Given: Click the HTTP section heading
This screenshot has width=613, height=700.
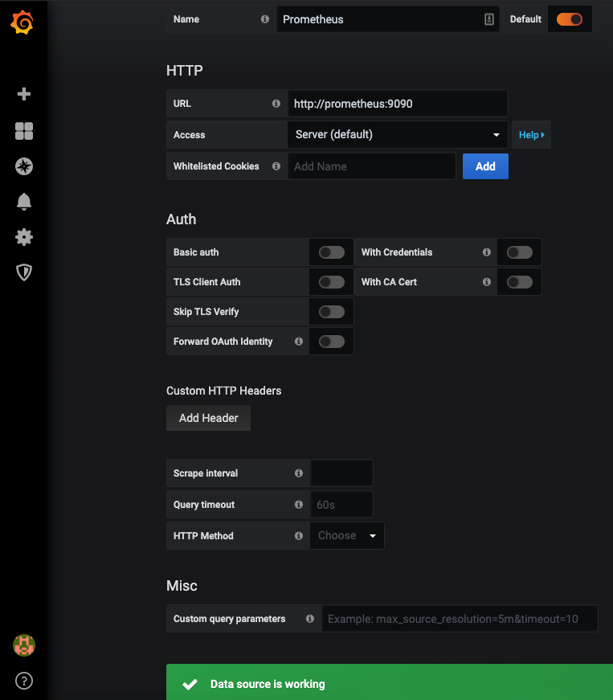Looking at the screenshot, I should [x=184, y=71].
